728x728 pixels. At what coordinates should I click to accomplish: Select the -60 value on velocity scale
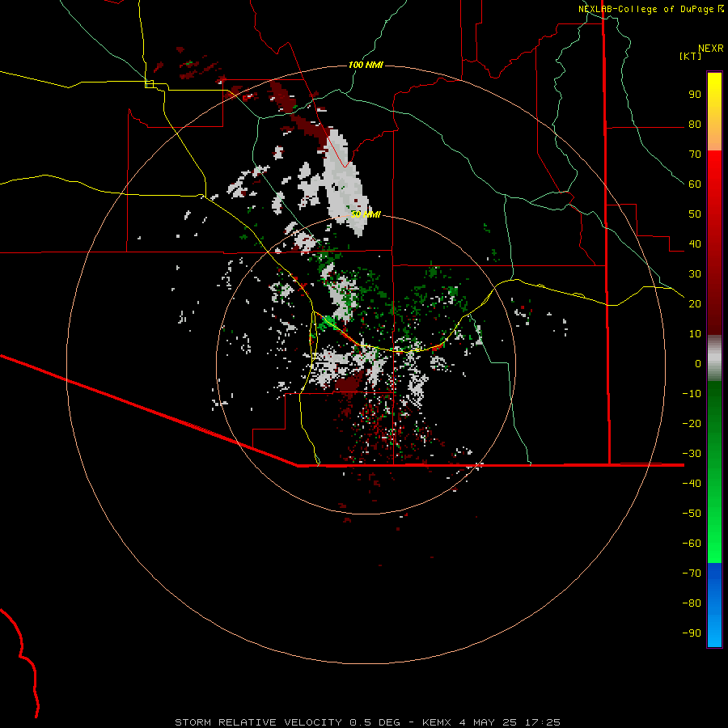pos(692,544)
